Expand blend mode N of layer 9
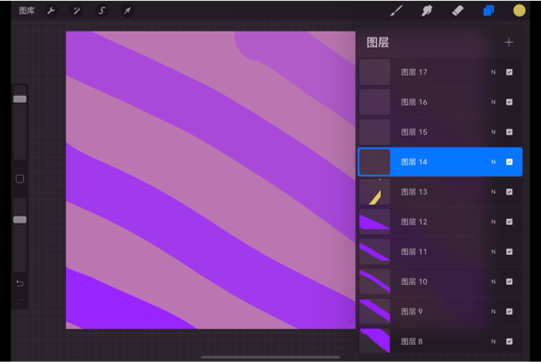 (x=493, y=312)
